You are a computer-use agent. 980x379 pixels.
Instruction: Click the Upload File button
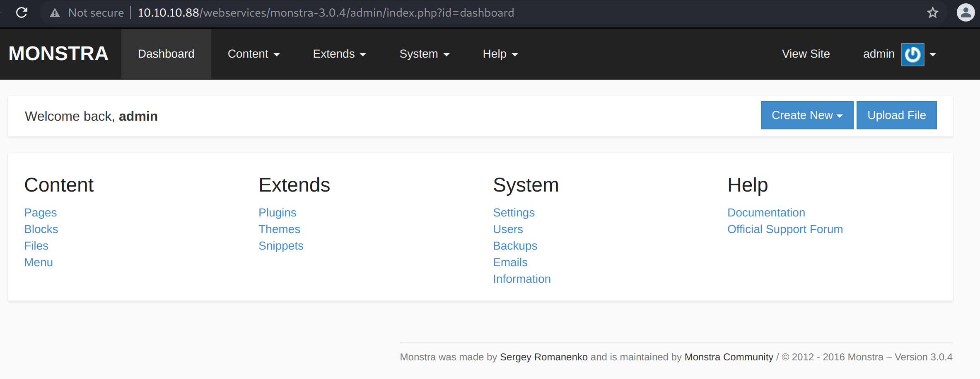[x=897, y=115]
